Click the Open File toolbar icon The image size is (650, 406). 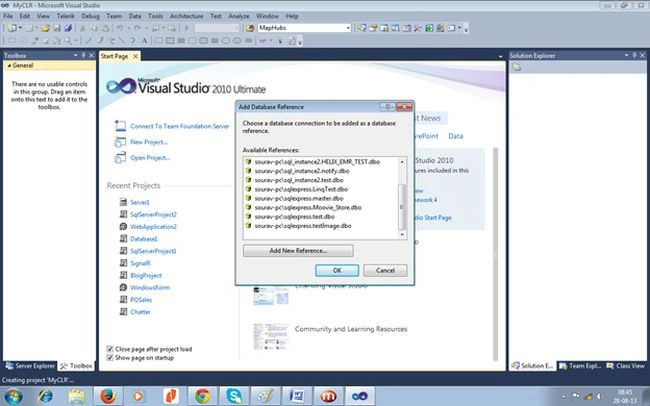coord(45,28)
